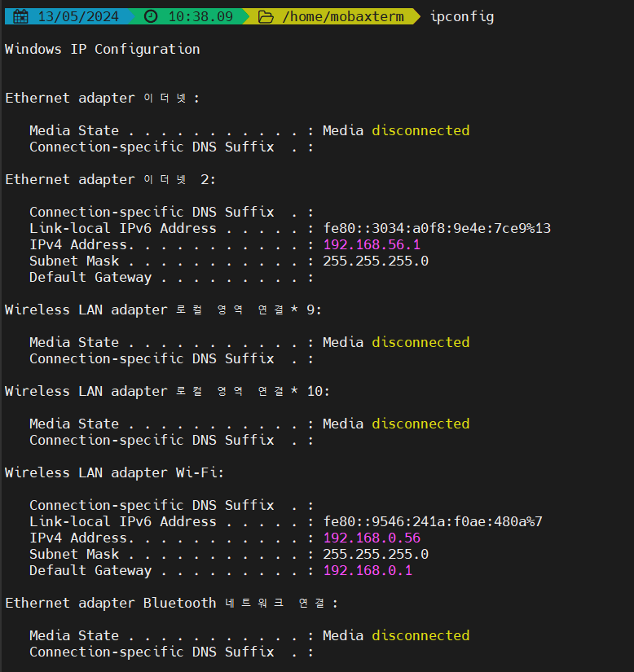Click the /home/mobaxterm path segment

point(343,16)
